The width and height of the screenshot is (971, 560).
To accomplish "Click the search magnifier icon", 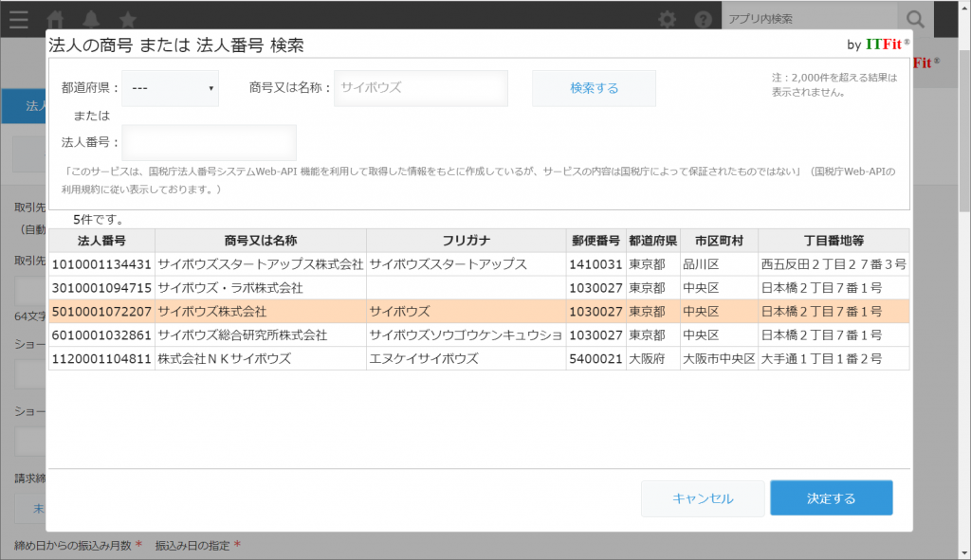I will tap(915, 19).
